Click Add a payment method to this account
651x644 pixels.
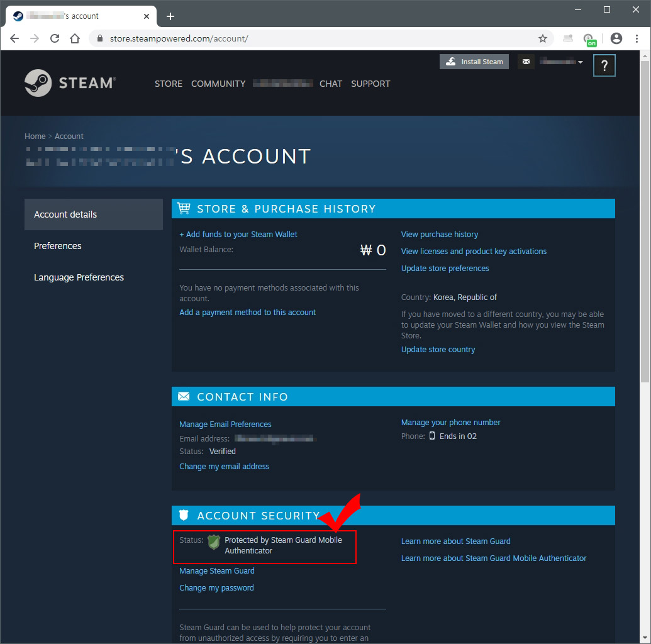point(247,312)
